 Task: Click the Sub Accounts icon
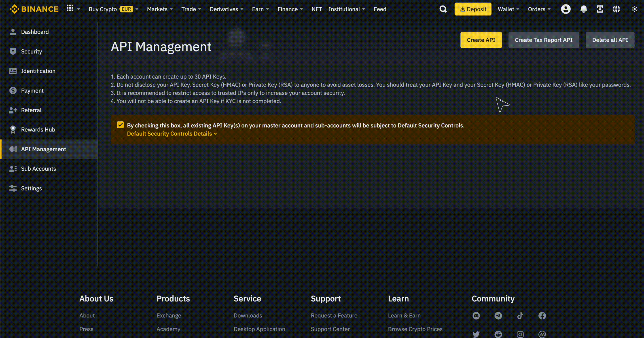pos(13,169)
